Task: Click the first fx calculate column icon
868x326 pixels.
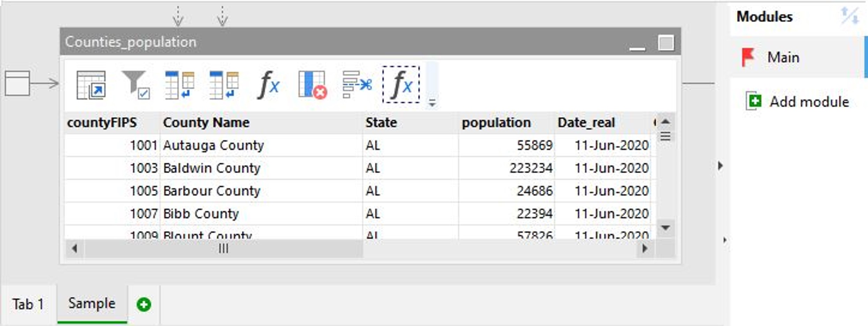Action: tap(268, 85)
